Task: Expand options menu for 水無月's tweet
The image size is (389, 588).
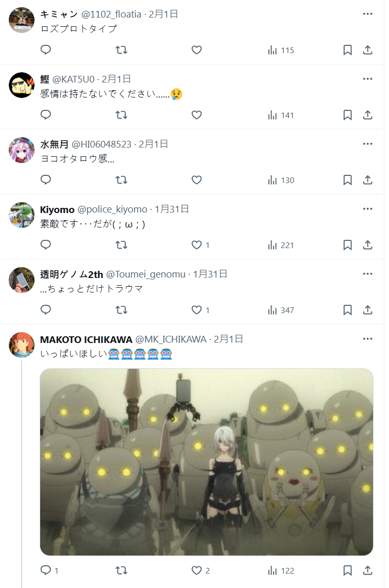Action: 368,143
